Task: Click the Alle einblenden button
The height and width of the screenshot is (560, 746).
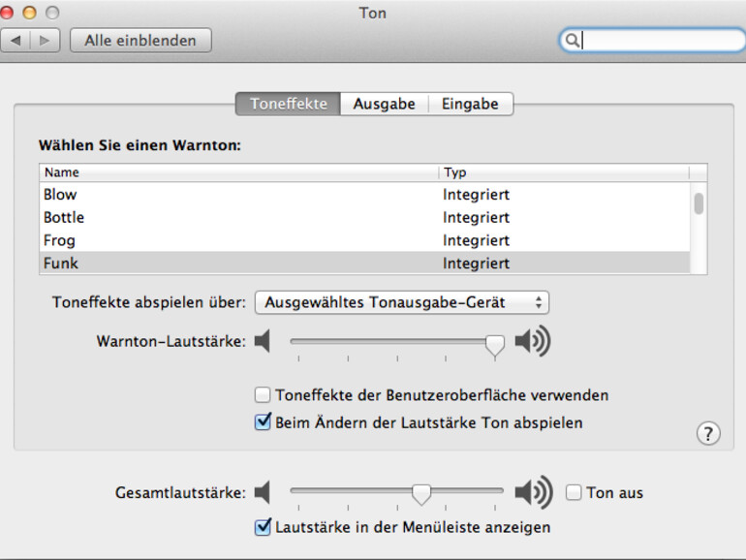Action: (x=140, y=41)
